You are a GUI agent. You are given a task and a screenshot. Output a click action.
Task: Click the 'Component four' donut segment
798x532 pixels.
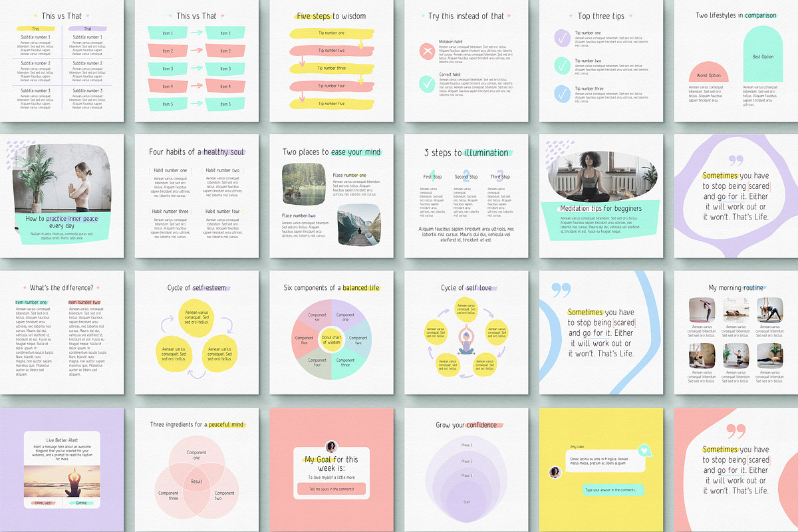tap(317, 363)
